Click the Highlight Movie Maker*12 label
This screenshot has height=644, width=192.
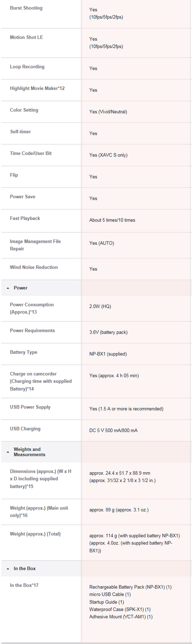pos(37,88)
